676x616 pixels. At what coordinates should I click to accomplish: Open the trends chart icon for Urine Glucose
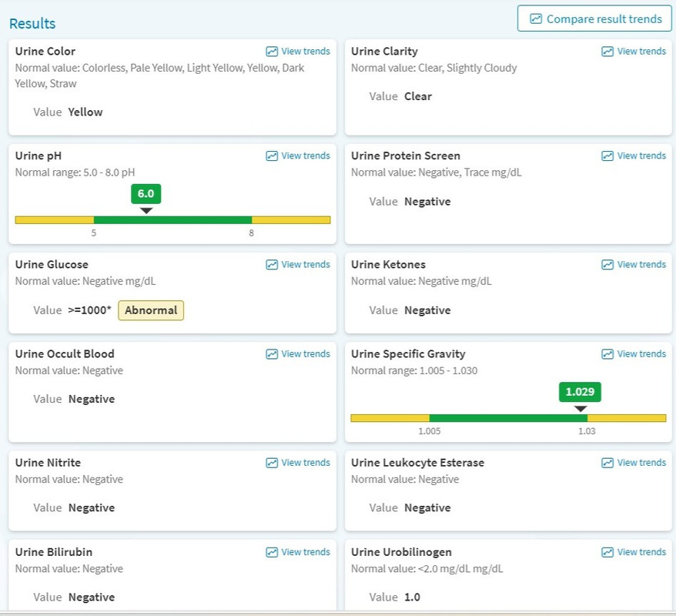coord(272,264)
